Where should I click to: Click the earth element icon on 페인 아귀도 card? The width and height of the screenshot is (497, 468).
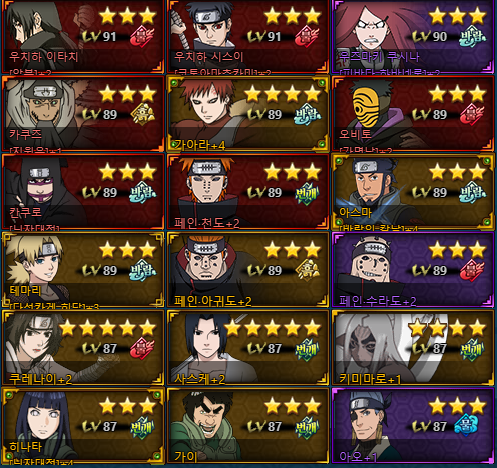pyautogui.click(x=307, y=270)
